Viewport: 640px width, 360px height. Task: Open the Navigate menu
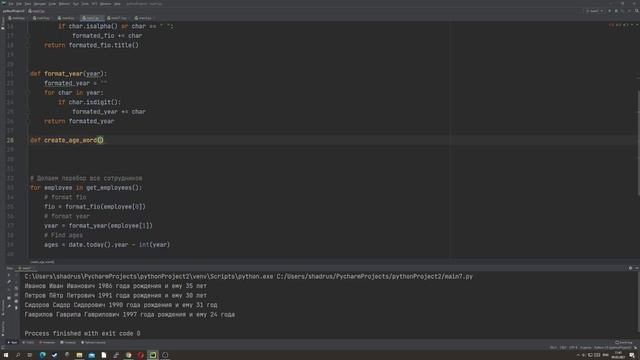tap(40, 4)
